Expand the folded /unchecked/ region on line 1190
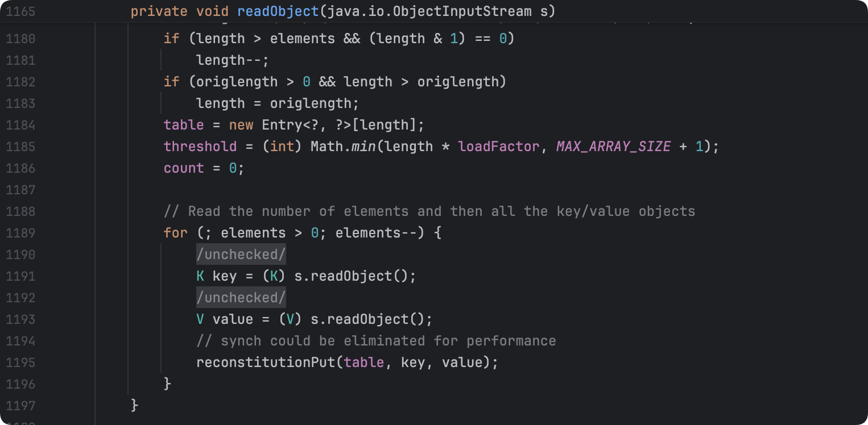 coord(241,255)
